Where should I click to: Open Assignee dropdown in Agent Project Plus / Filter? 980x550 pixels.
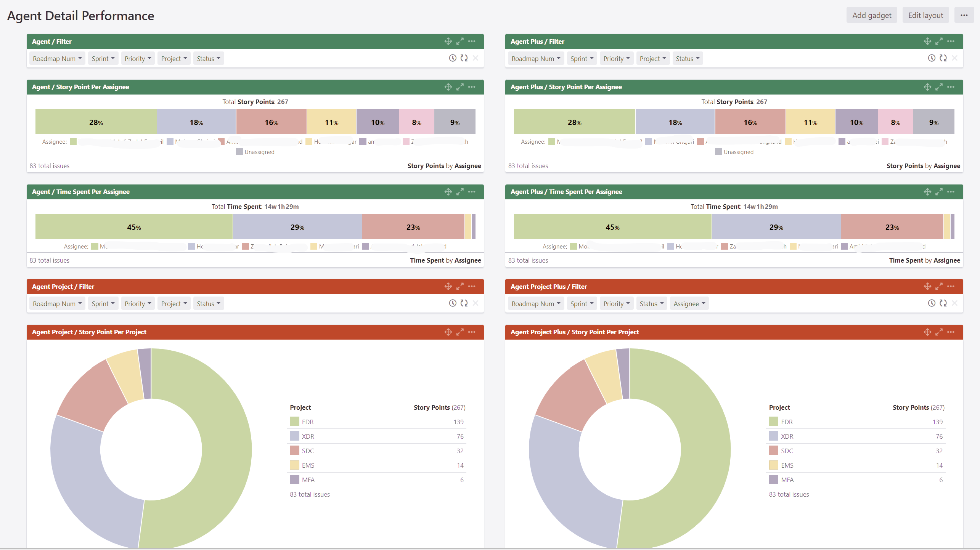click(689, 303)
